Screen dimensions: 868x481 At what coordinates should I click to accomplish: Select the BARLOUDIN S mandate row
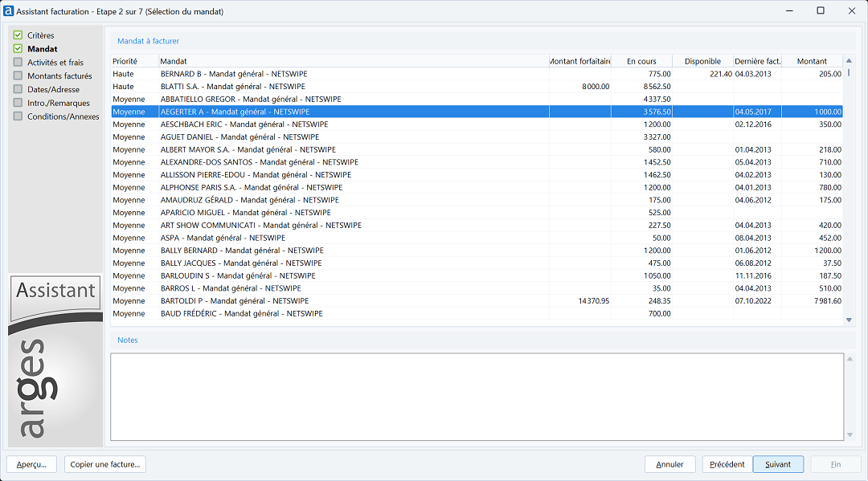477,276
